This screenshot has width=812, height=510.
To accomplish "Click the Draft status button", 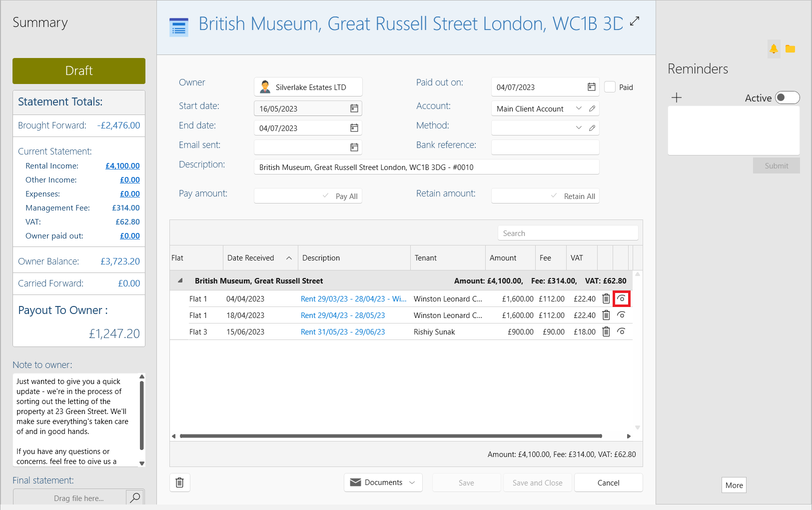I will coord(79,71).
